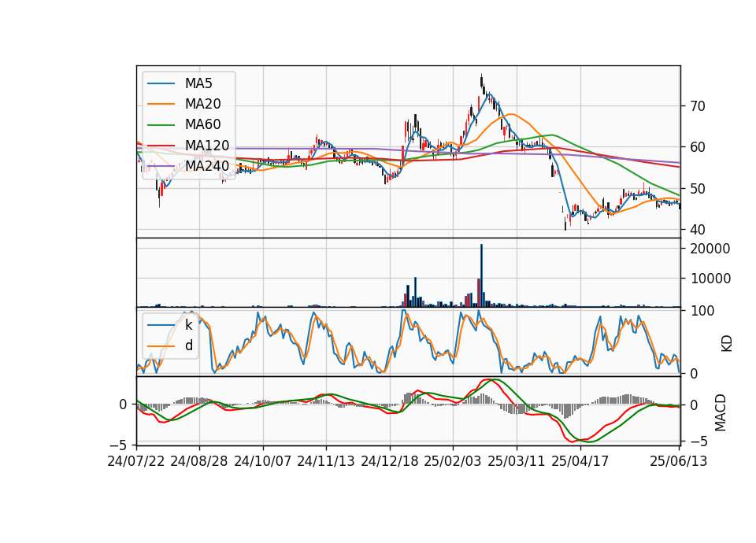The height and width of the screenshot is (543, 756).
Task: Click the 50 price axis tick label
Action: click(697, 189)
